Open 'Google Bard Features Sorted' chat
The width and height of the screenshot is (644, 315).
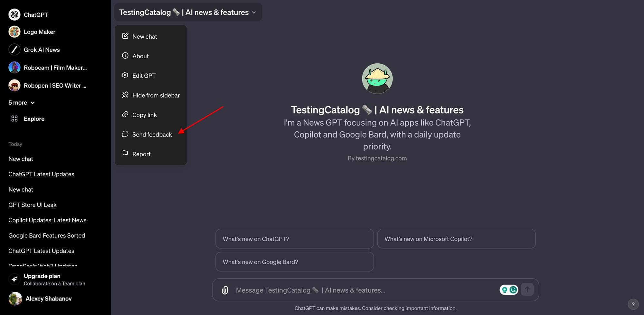[47, 235]
